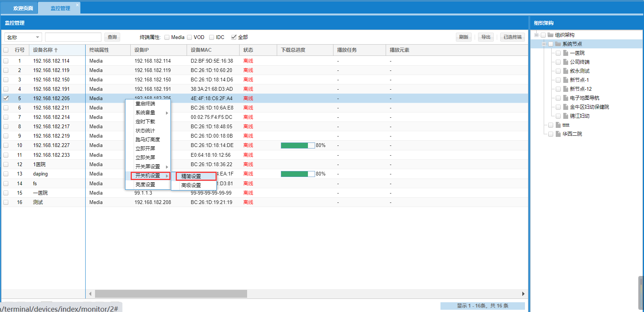Collapse the 系统节点 tree node
644x312 pixels.
pyautogui.click(x=544, y=44)
